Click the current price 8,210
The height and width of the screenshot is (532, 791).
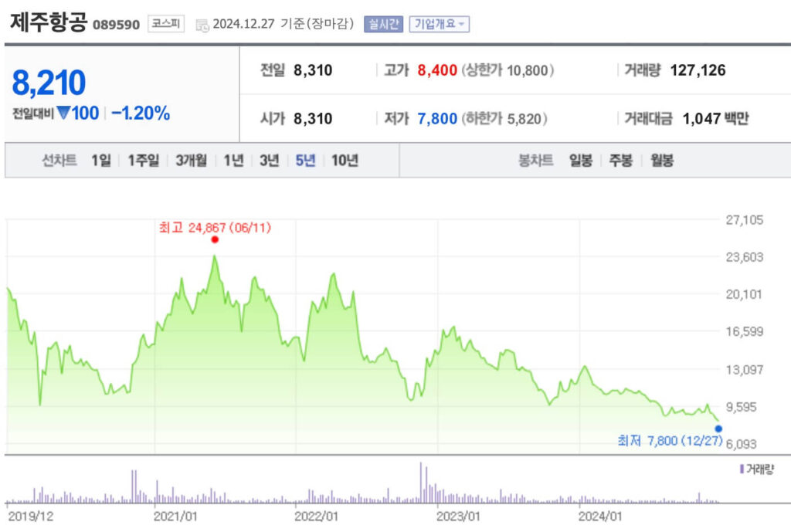pyautogui.click(x=49, y=83)
